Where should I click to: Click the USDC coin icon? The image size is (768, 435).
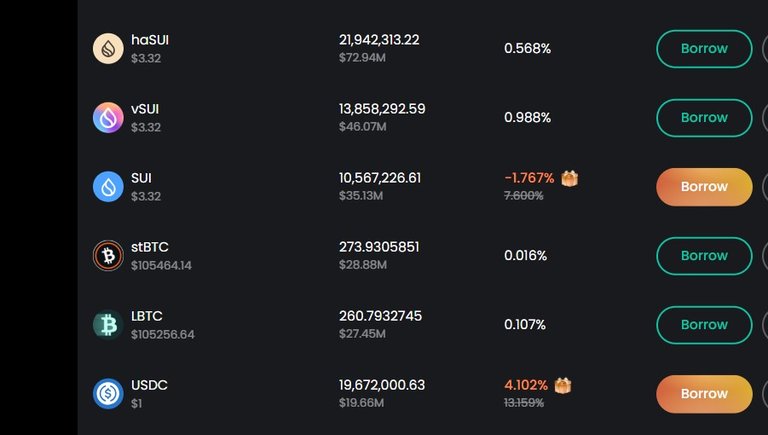click(108, 393)
